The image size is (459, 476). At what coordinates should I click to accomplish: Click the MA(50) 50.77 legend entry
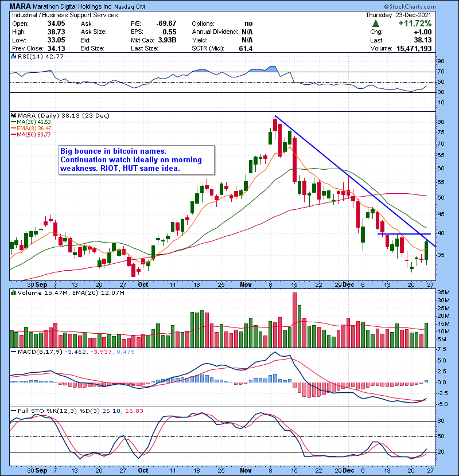click(31, 134)
